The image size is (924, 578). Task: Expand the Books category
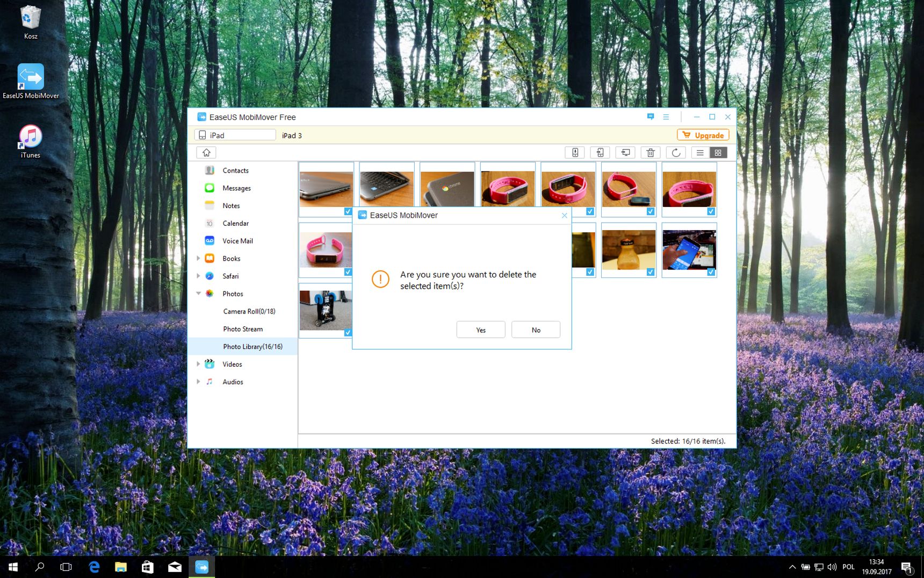198,258
